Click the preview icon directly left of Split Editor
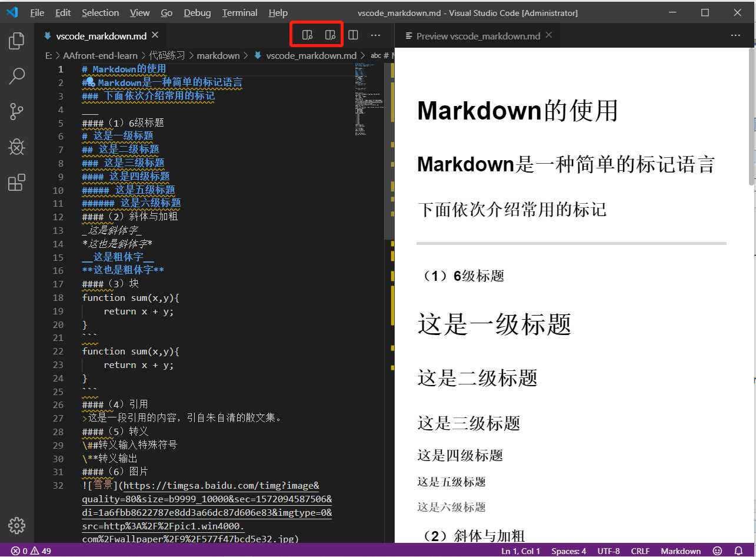This screenshot has height=557, width=756. coord(331,35)
